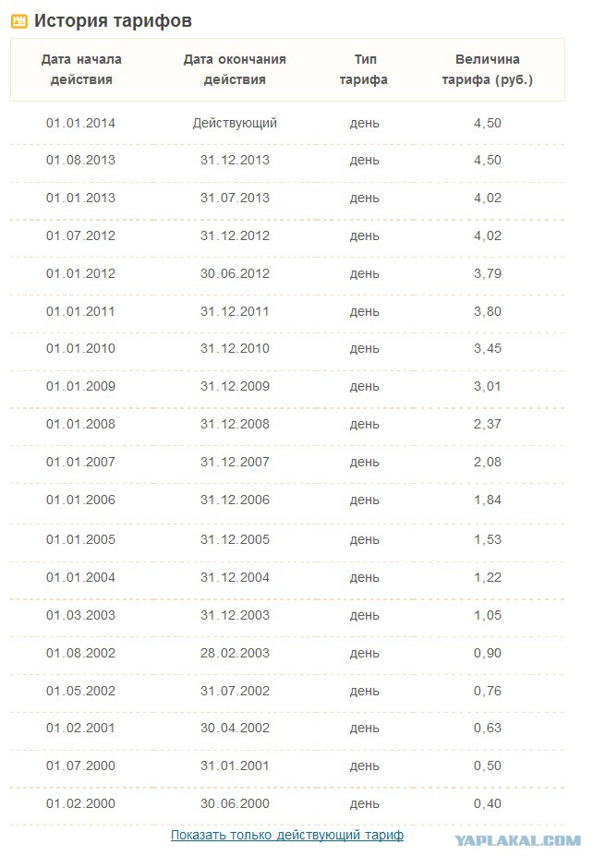Click the tariff value 1,05
The image size is (605, 868).
point(487,615)
